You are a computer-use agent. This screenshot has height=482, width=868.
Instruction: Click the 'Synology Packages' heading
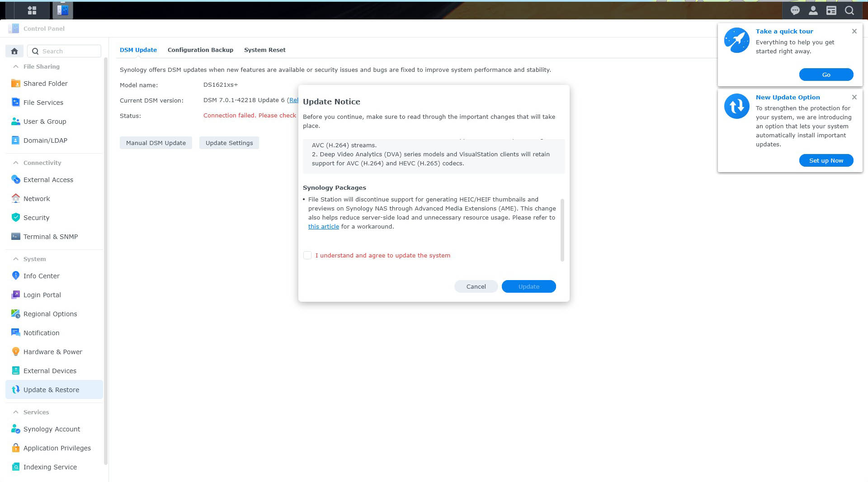coord(335,188)
